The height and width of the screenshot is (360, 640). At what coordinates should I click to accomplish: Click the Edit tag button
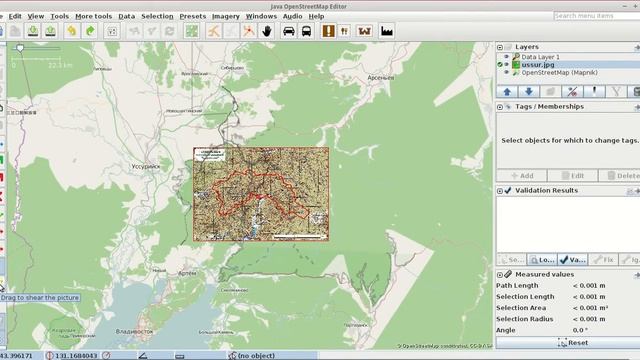(572, 176)
